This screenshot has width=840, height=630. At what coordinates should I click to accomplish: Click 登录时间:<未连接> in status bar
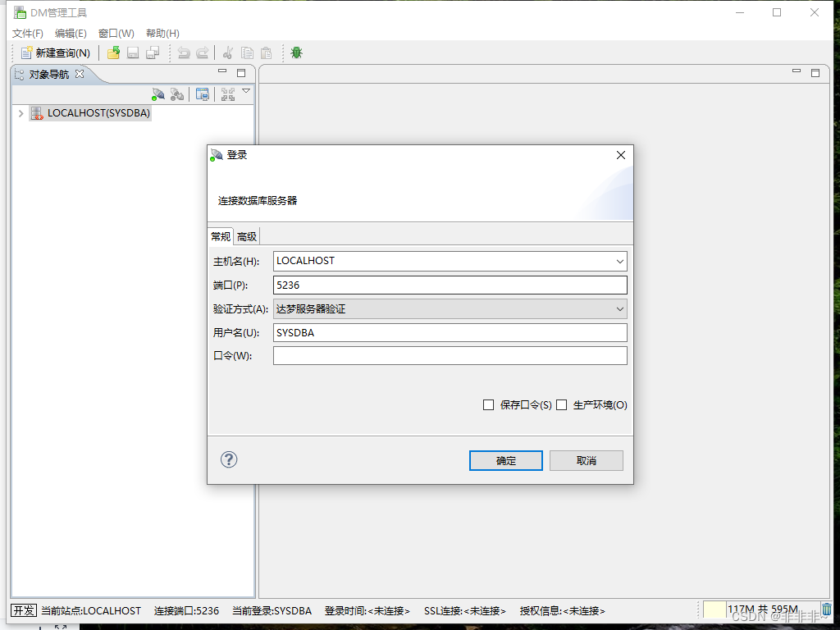click(367, 610)
